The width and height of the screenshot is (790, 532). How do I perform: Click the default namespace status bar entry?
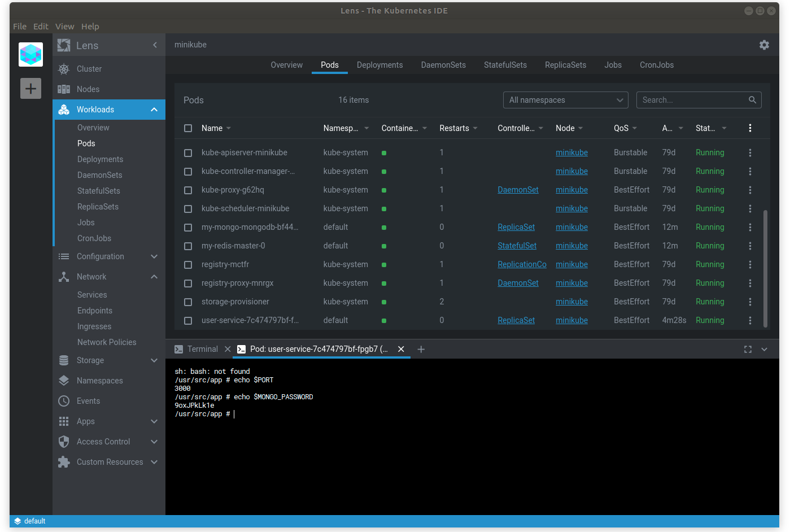coord(30,521)
